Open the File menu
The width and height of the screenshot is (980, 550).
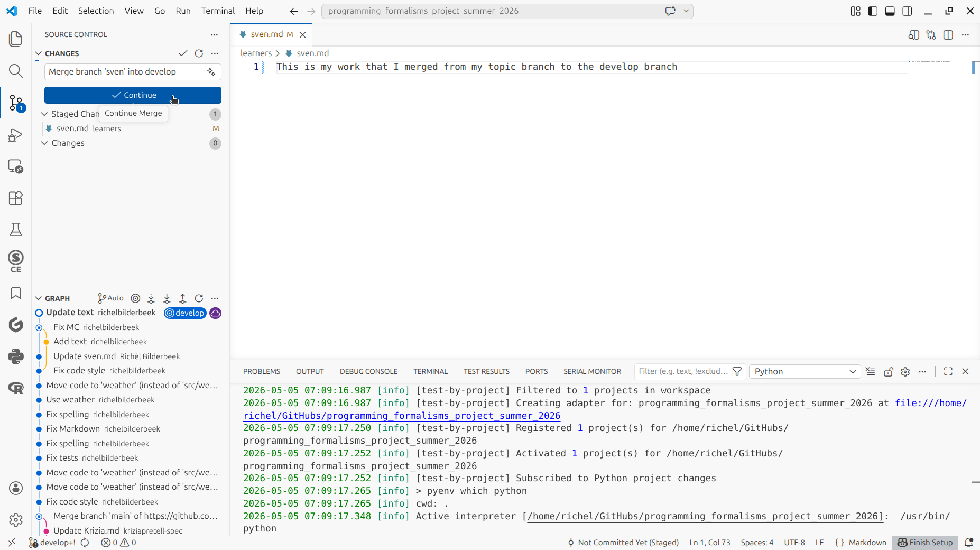(35, 11)
